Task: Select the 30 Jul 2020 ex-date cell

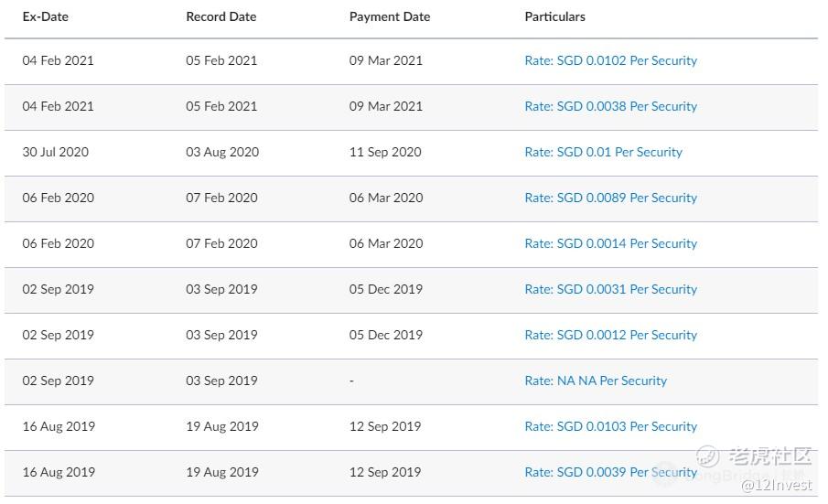Action: [56, 152]
